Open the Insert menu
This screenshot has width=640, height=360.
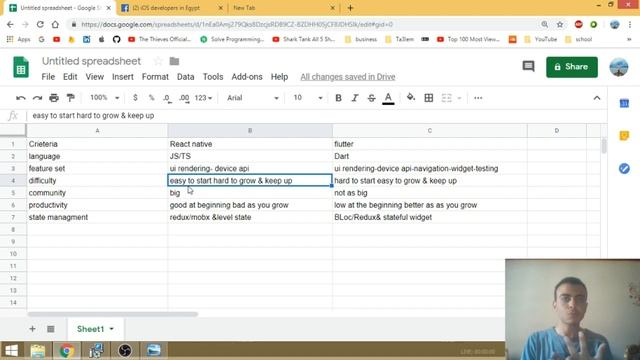pyautogui.click(x=123, y=77)
